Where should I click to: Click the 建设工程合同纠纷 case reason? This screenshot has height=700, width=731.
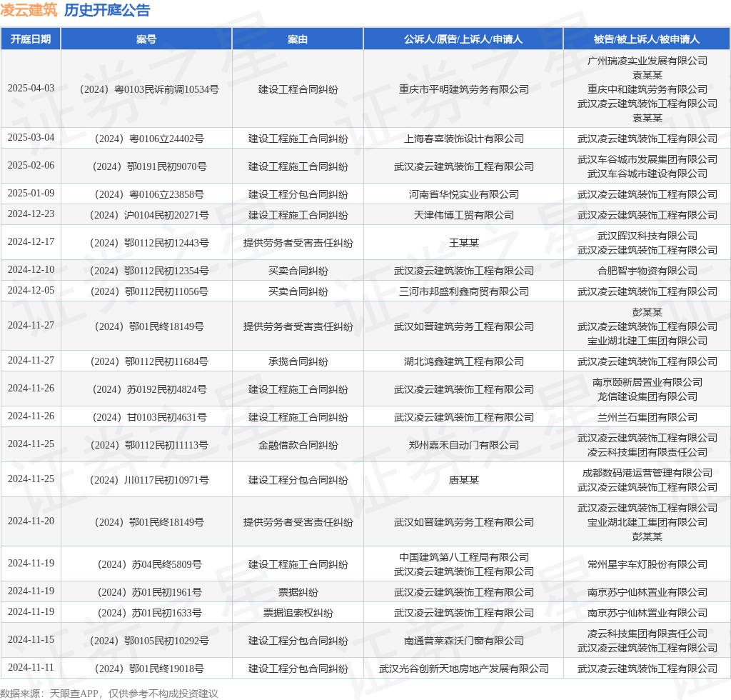click(x=298, y=89)
